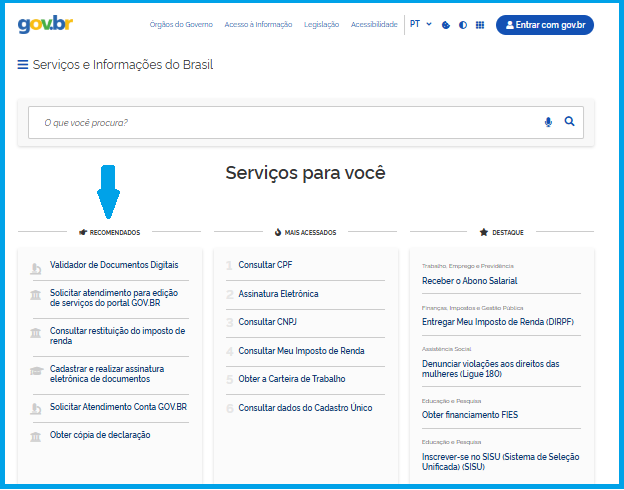Open Legislação menu item

point(322,25)
